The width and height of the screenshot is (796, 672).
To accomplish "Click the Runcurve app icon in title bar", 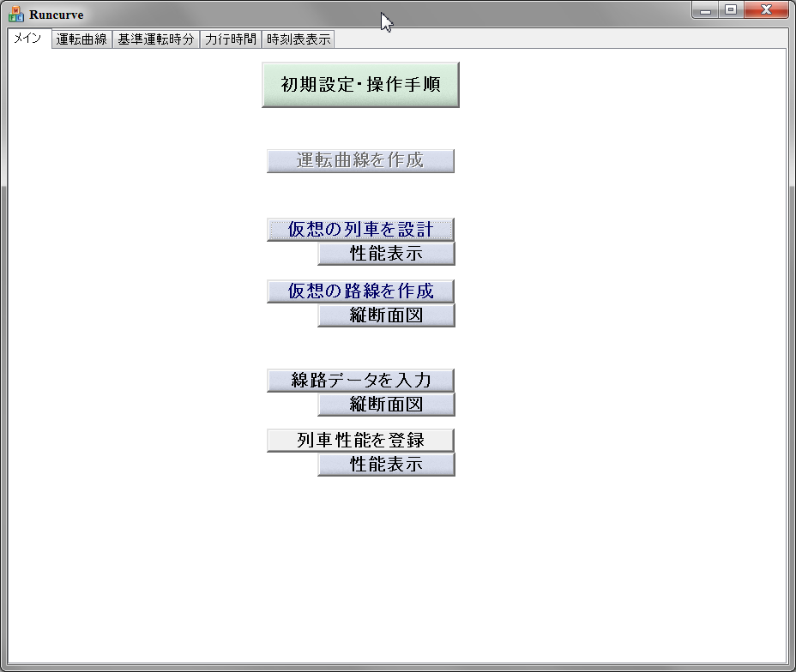I will (15, 15).
